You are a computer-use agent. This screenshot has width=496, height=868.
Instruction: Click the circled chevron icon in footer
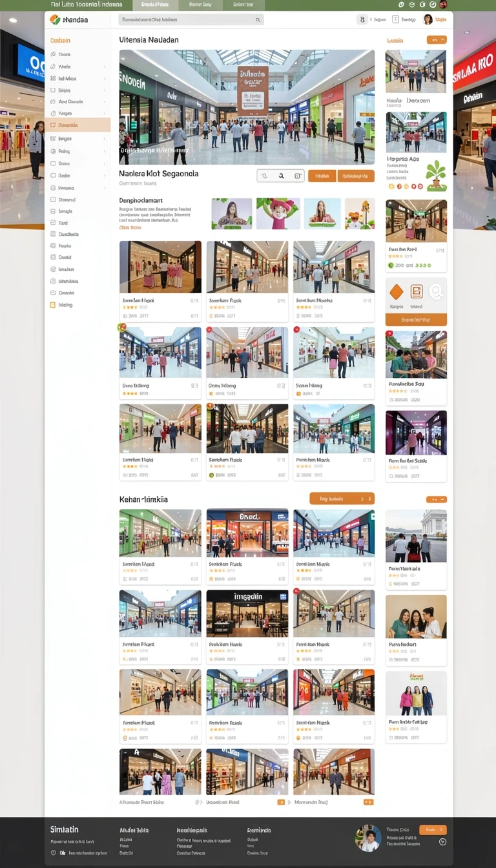pos(442,842)
